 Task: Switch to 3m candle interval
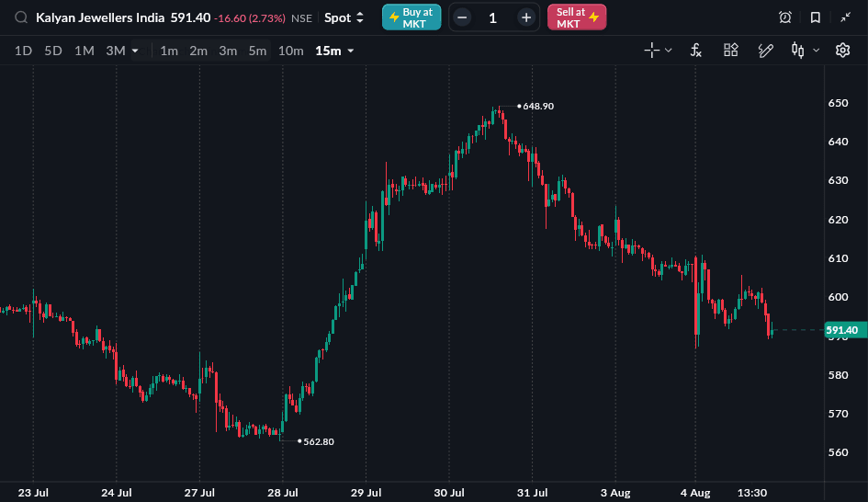coord(228,51)
